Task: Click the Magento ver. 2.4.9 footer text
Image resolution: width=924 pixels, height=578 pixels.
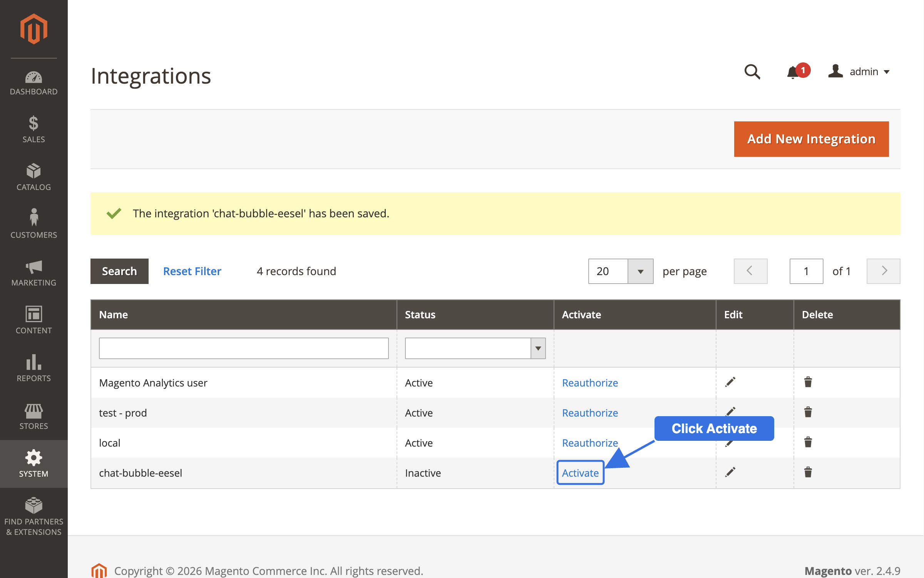Action: point(852,571)
